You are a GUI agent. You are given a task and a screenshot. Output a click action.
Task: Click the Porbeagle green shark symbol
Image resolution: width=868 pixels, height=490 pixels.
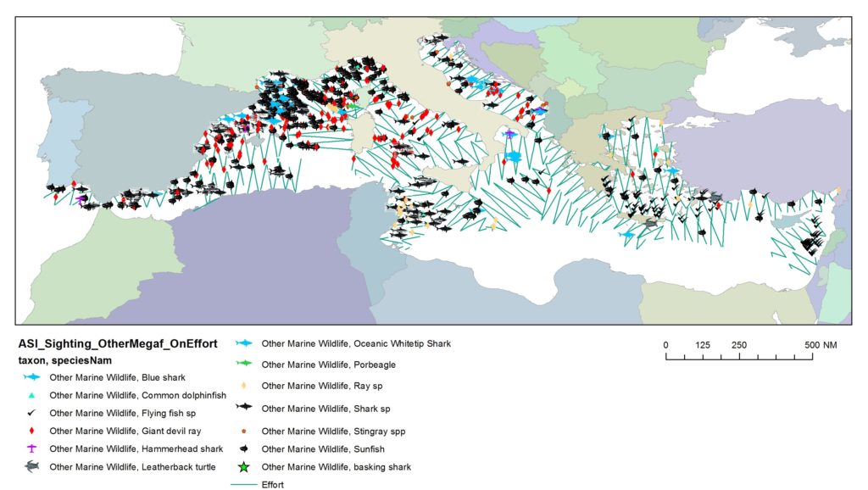tap(243, 364)
